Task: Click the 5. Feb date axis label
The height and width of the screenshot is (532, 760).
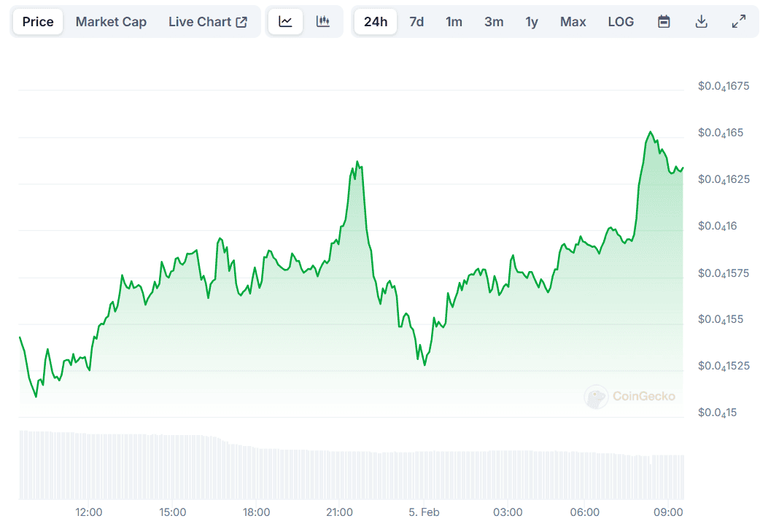Action: (424, 512)
